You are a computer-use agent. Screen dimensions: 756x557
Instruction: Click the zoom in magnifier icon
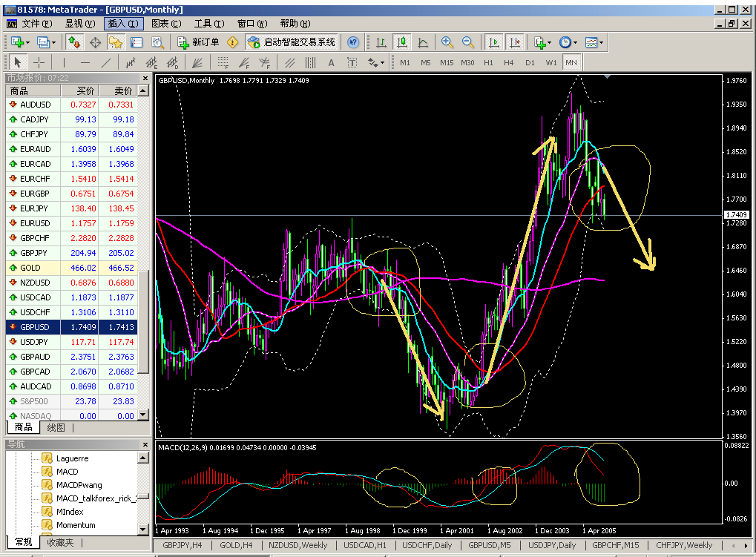(447, 42)
